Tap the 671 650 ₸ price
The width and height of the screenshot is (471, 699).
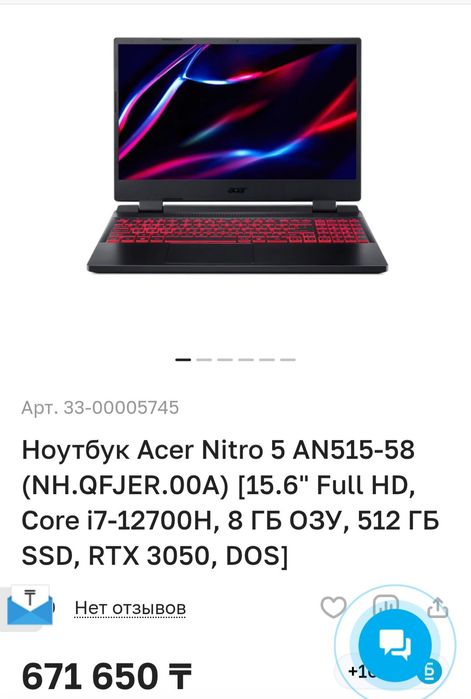pyautogui.click(x=107, y=677)
